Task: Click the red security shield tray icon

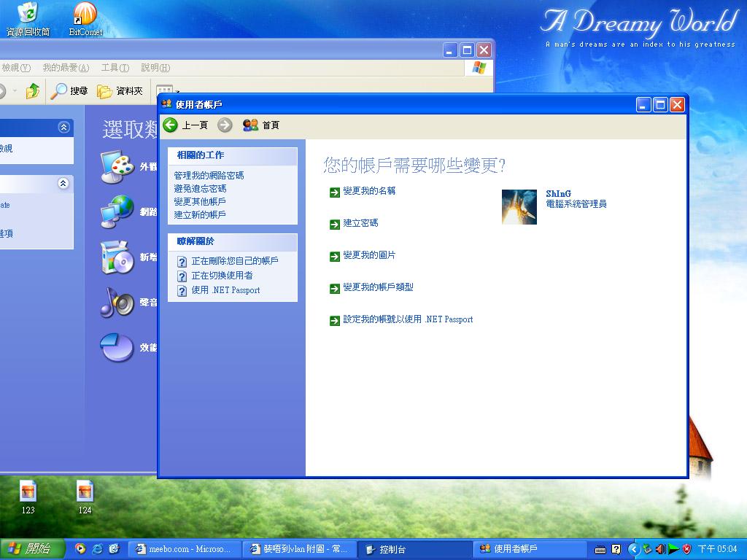Action: (687, 550)
